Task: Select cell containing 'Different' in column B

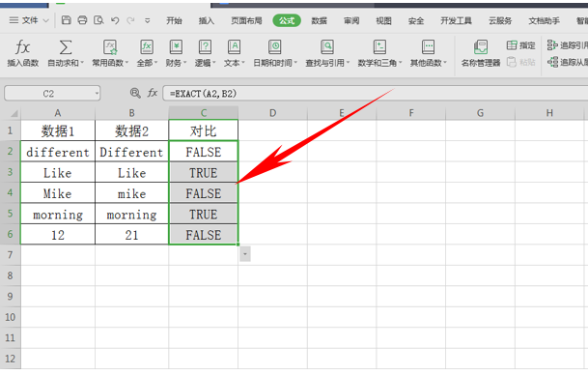Action: tap(131, 152)
